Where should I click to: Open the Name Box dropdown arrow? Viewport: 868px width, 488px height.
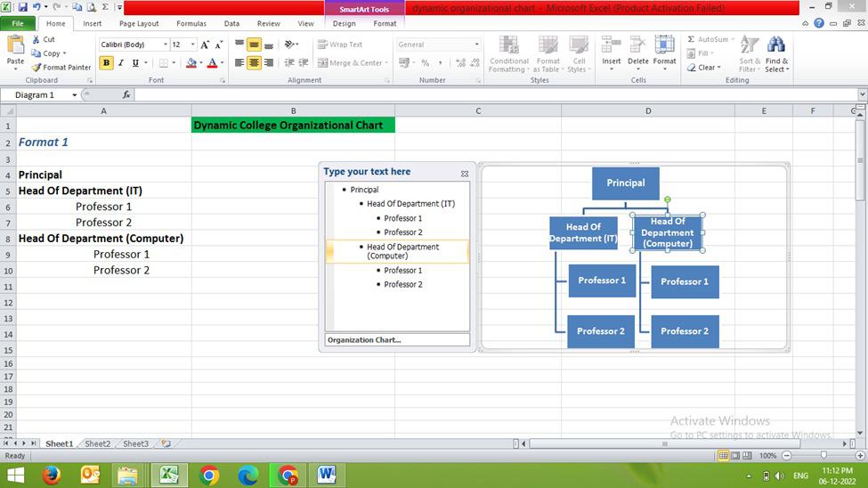[x=74, y=94]
